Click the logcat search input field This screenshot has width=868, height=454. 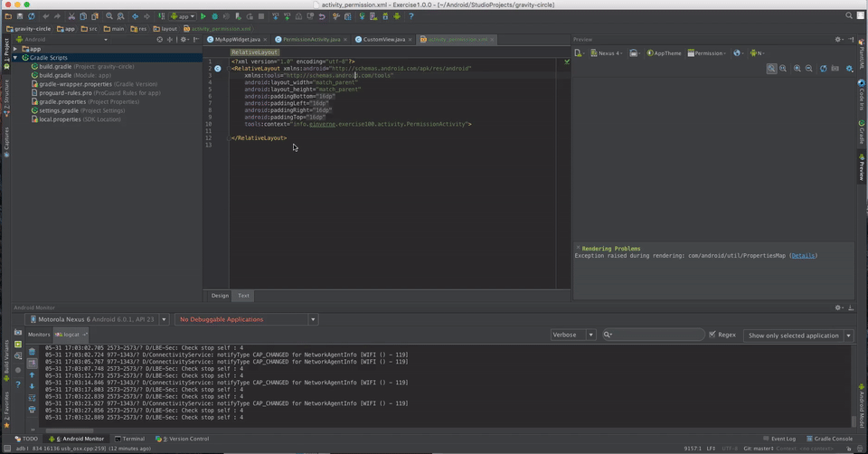click(656, 335)
